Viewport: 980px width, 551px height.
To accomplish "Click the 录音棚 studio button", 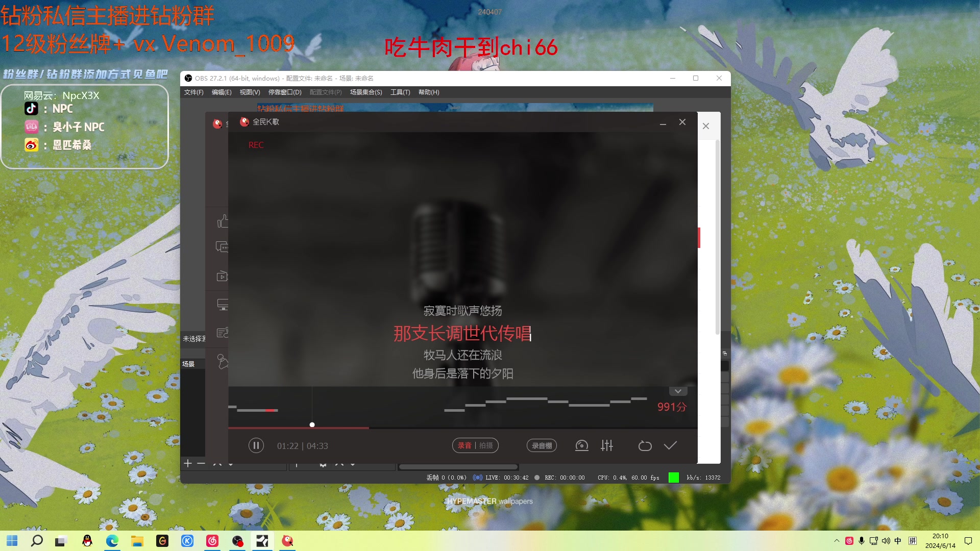I will (542, 445).
